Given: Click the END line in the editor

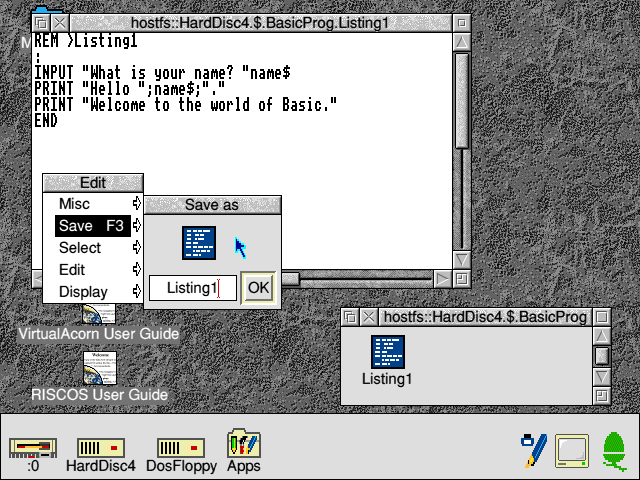Looking at the screenshot, I should (46, 120).
